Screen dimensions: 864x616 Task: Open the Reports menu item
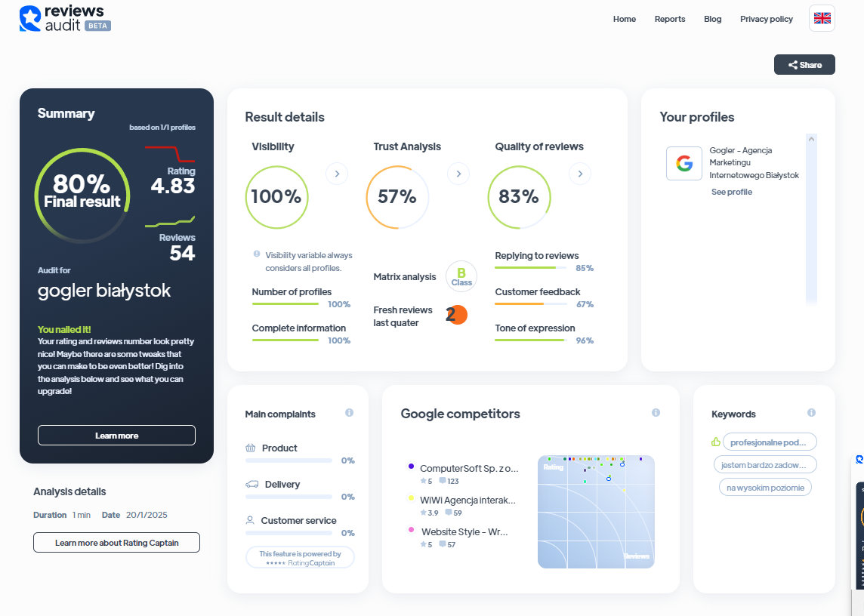(670, 19)
